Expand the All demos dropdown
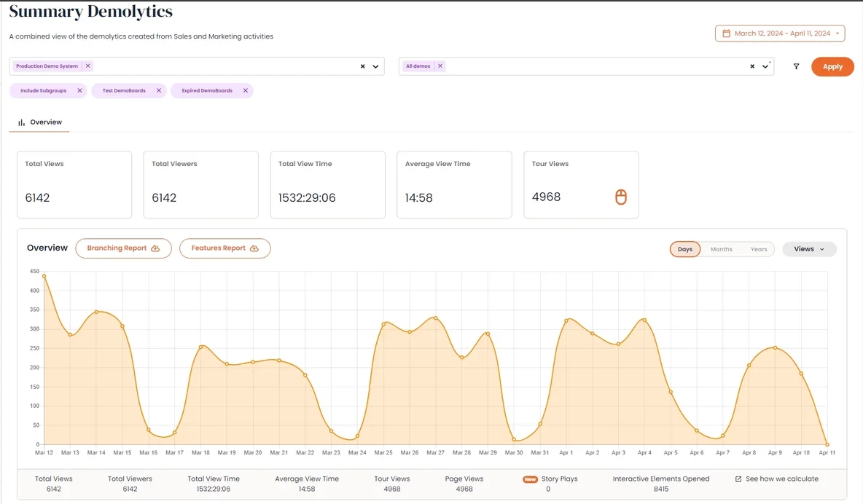 pos(765,66)
